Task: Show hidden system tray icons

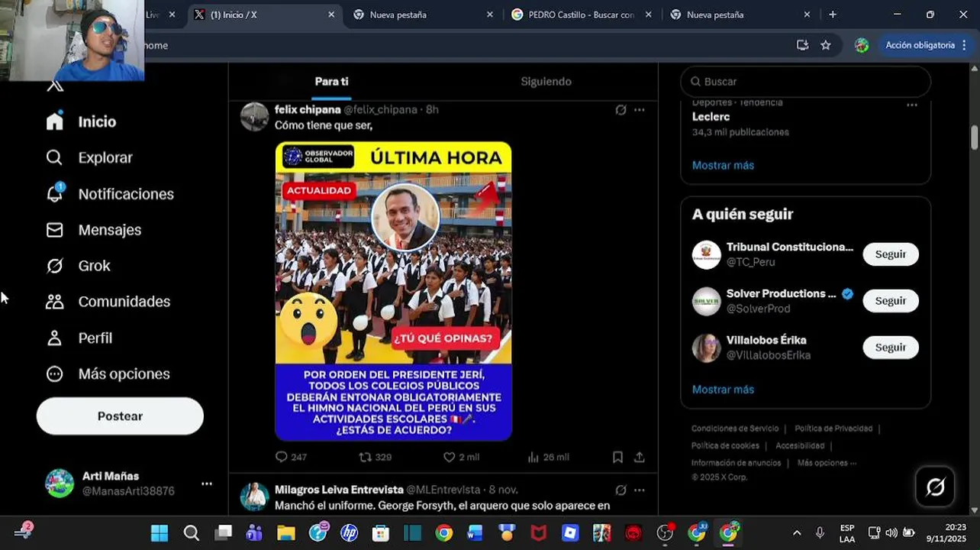Action: 797,533
